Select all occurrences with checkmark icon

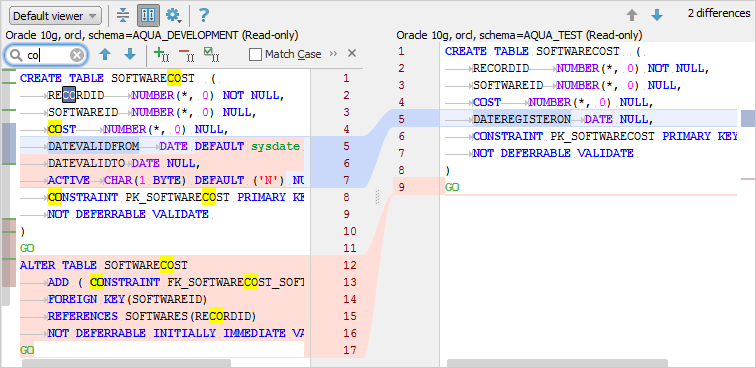pos(211,55)
